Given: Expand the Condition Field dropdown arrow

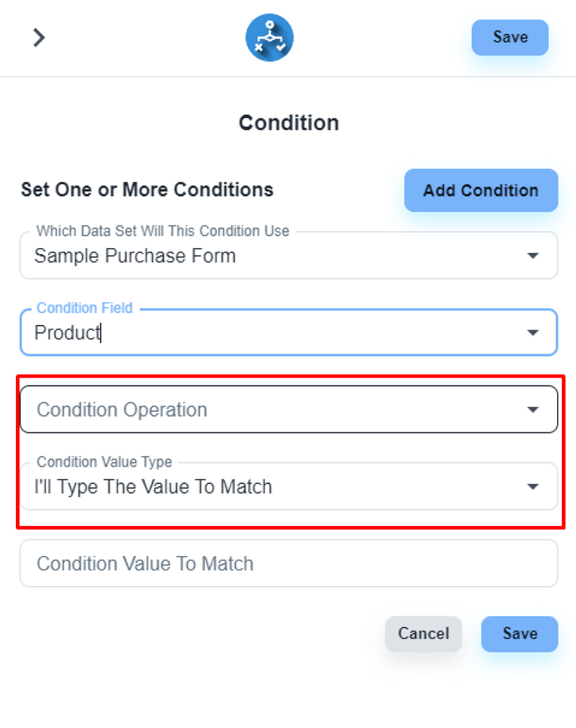Looking at the screenshot, I should coord(532,332).
